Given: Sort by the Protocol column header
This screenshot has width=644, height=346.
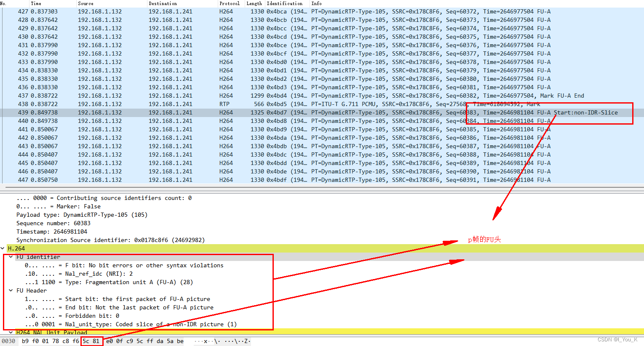Looking at the screenshot, I should pos(229,3).
